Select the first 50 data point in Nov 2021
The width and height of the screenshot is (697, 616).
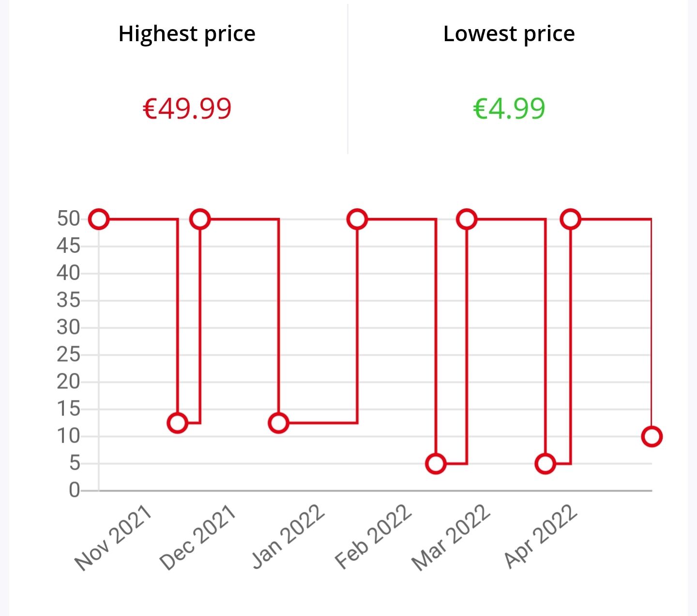(99, 219)
